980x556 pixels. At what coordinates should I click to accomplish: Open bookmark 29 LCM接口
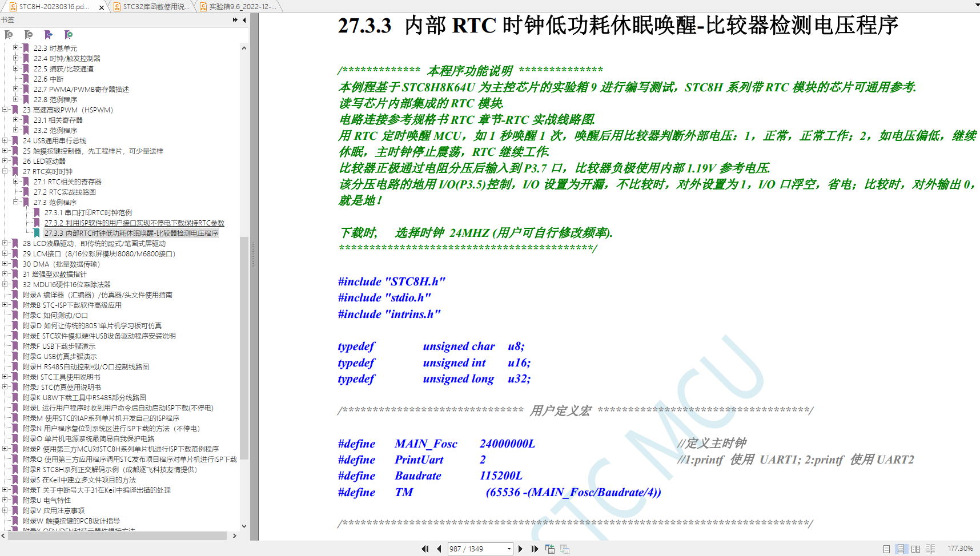pyautogui.click(x=99, y=253)
